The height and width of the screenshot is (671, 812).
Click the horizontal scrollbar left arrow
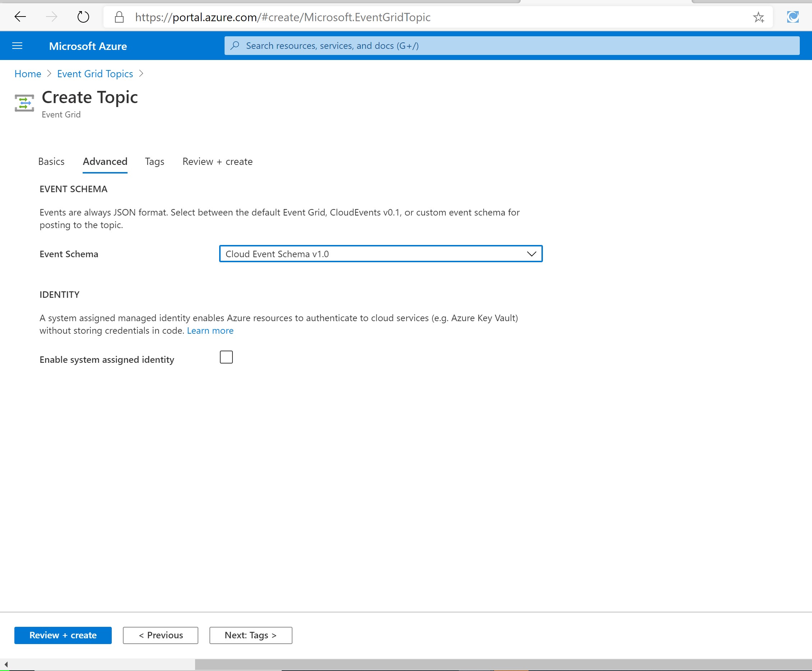click(6, 665)
